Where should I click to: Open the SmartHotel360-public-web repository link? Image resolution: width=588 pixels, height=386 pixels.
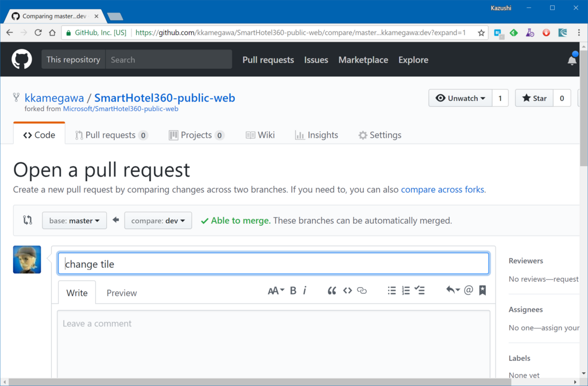[165, 98]
